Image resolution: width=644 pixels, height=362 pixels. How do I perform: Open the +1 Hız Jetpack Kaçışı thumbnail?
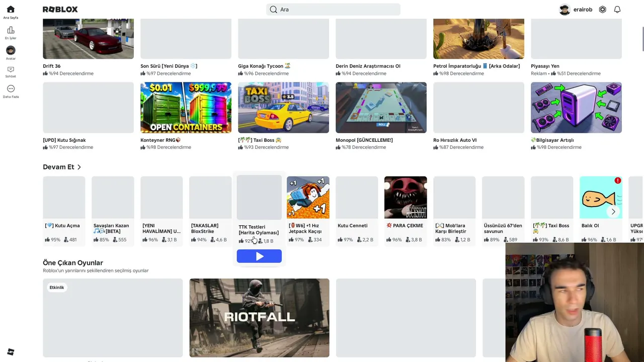click(x=308, y=198)
